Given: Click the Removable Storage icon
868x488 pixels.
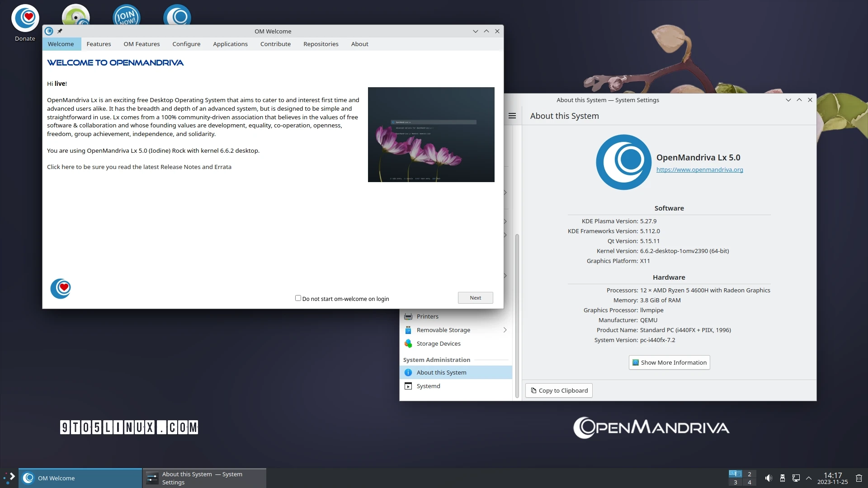Looking at the screenshot, I should (x=408, y=329).
